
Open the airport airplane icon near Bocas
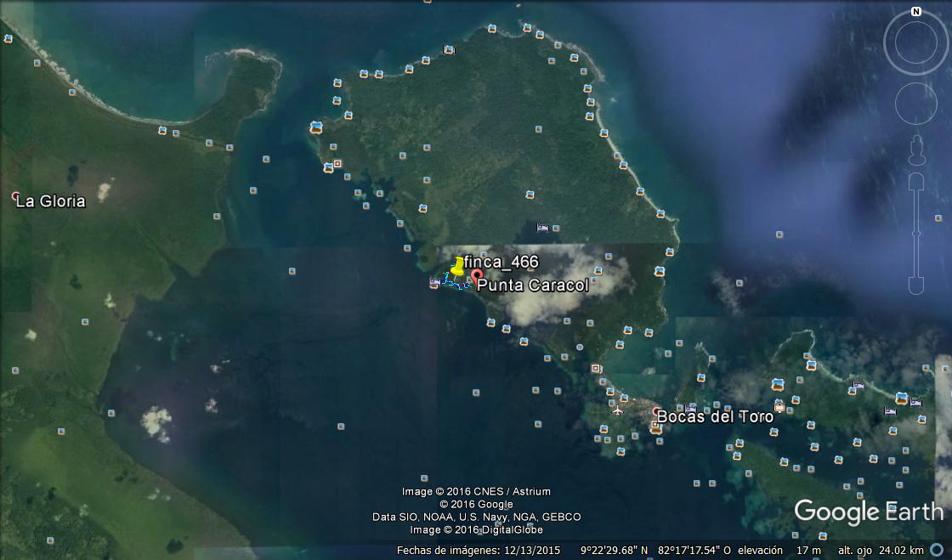pyautogui.click(x=618, y=411)
